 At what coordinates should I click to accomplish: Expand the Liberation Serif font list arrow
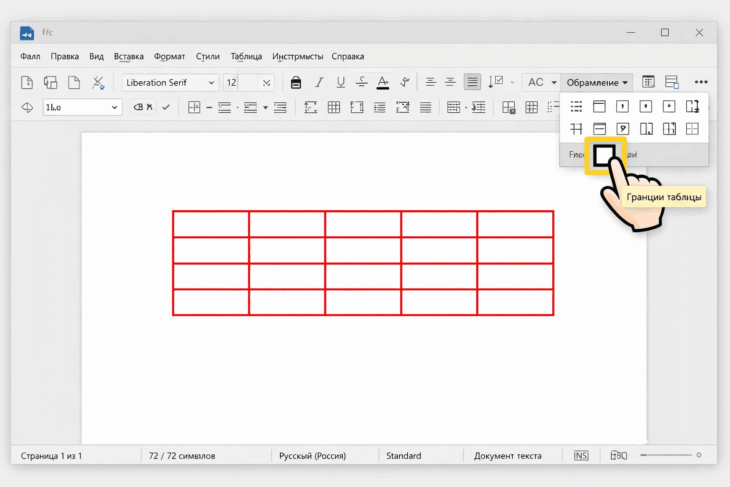(x=211, y=82)
